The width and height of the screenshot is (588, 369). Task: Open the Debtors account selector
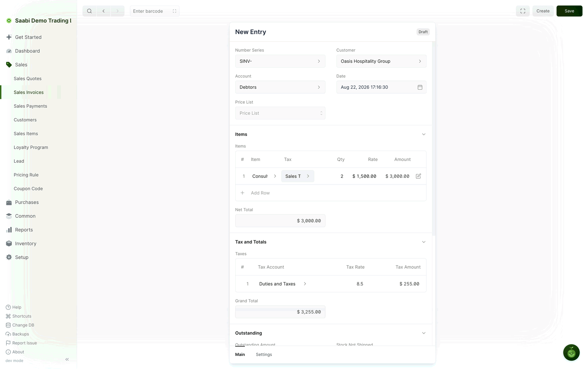point(280,87)
